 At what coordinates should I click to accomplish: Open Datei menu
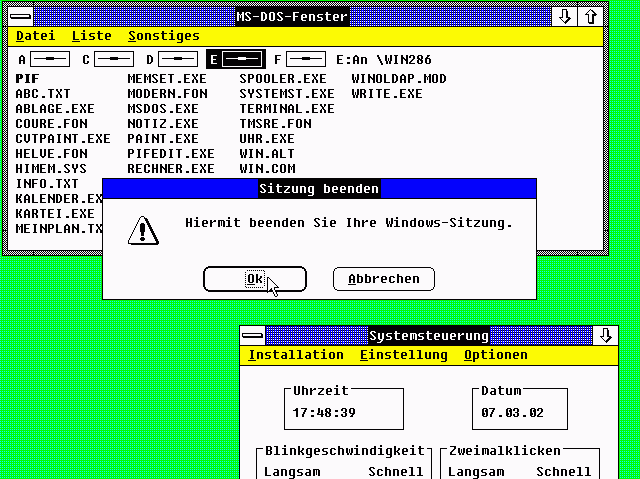pos(36,36)
